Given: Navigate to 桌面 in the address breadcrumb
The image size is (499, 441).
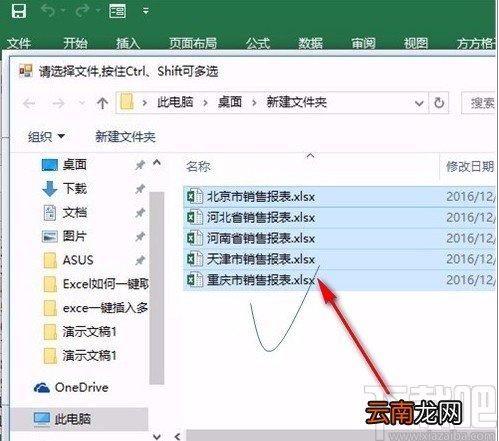Looking at the screenshot, I should point(230,102).
